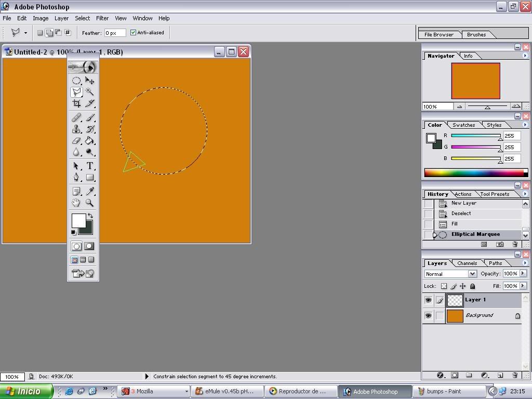Image resolution: width=532 pixels, height=399 pixels.
Task: Click the foreground color swatch in toolbox
Action: click(78, 221)
